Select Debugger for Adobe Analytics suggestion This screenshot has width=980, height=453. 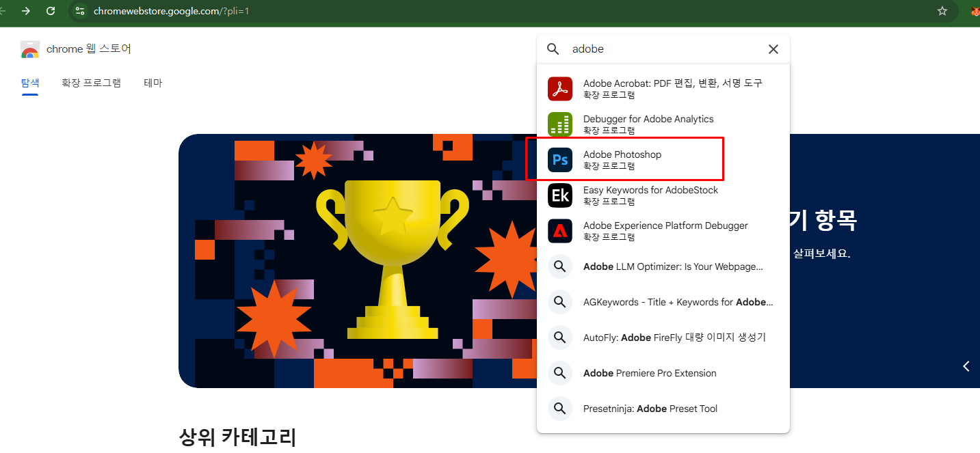point(663,124)
